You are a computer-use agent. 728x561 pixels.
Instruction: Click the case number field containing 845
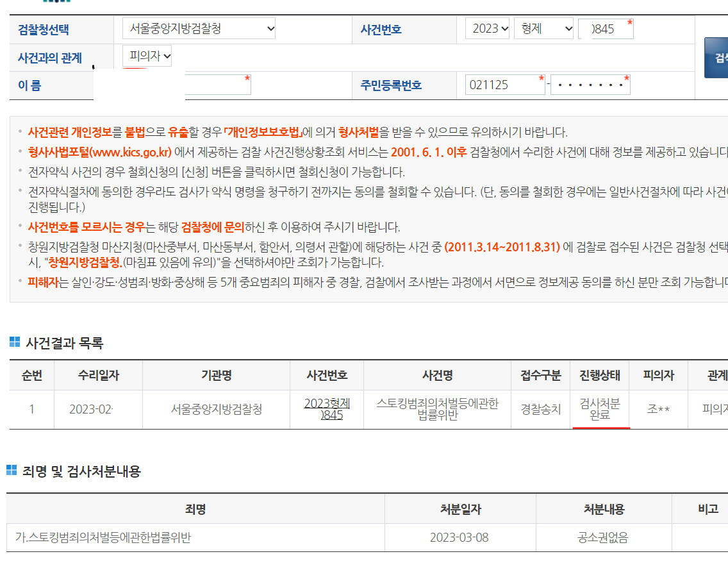pyautogui.click(x=605, y=29)
